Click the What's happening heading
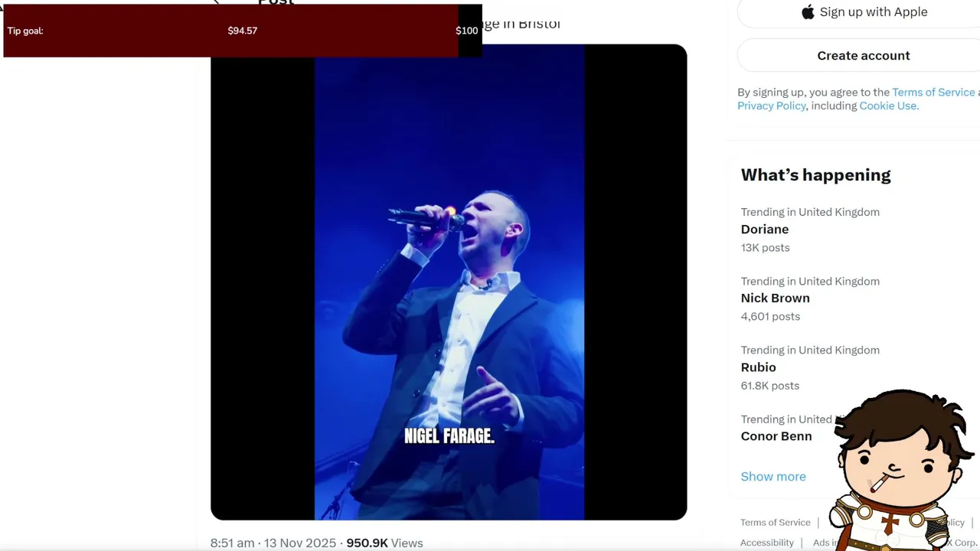The image size is (980, 551). [x=815, y=174]
